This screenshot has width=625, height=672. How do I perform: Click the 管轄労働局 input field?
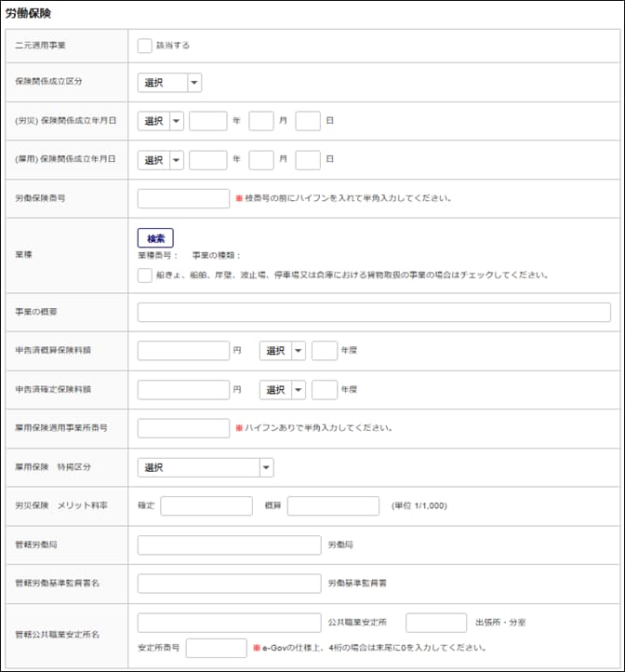(x=229, y=544)
